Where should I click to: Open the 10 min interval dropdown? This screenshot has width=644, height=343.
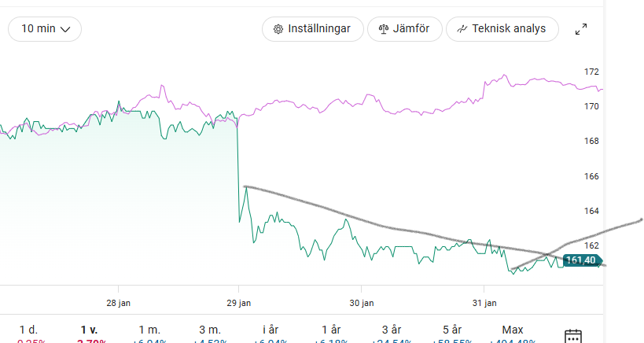pos(45,29)
